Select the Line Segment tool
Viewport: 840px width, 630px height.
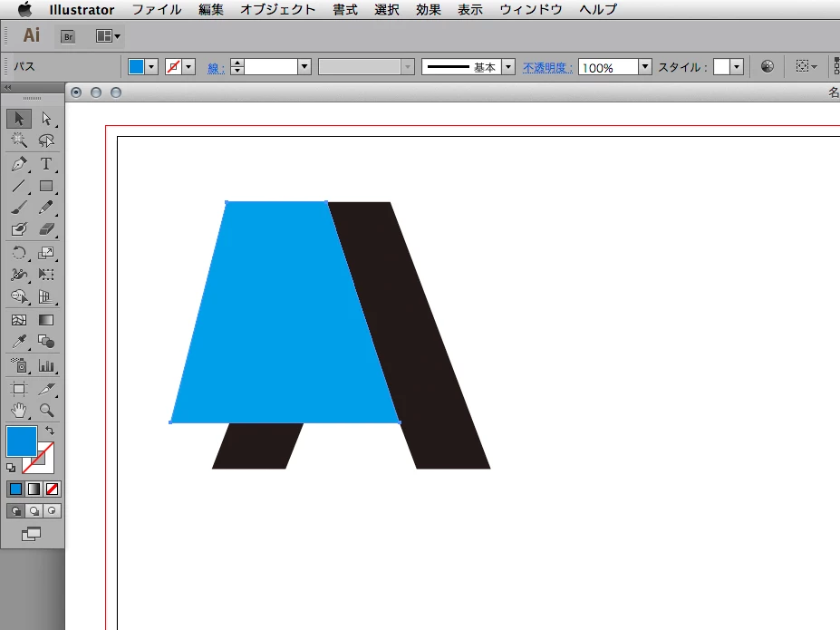[x=19, y=186]
